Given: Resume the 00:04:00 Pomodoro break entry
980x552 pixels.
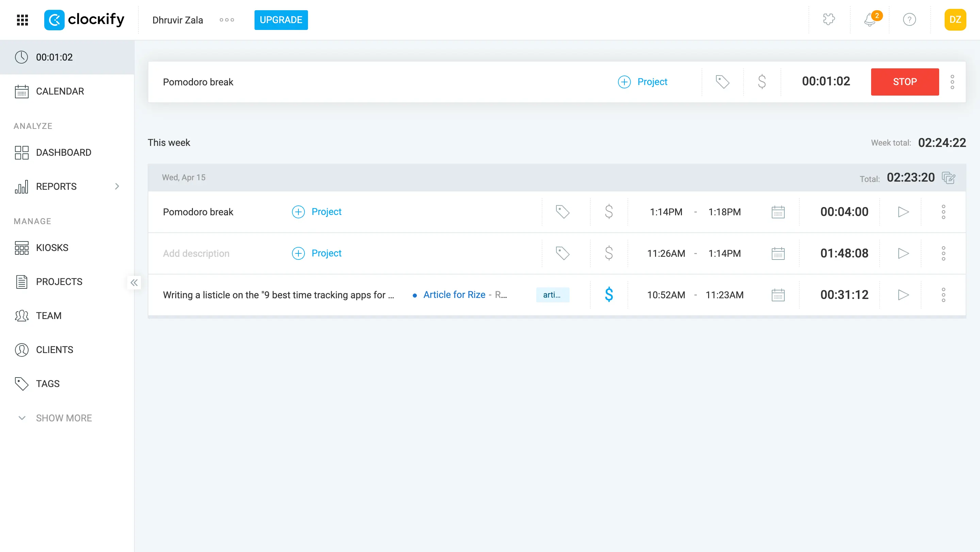Looking at the screenshot, I should coord(903,212).
